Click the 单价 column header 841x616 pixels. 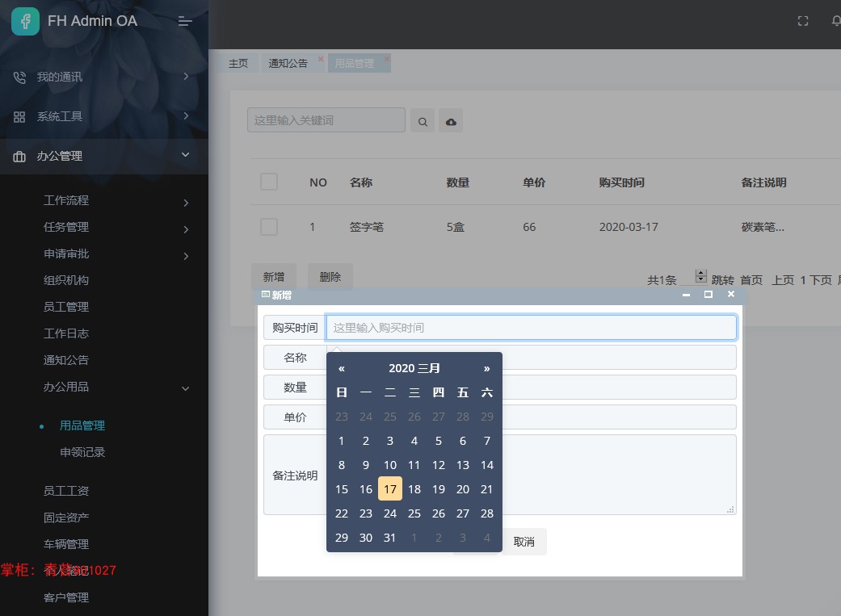pyautogui.click(x=534, y=182)
